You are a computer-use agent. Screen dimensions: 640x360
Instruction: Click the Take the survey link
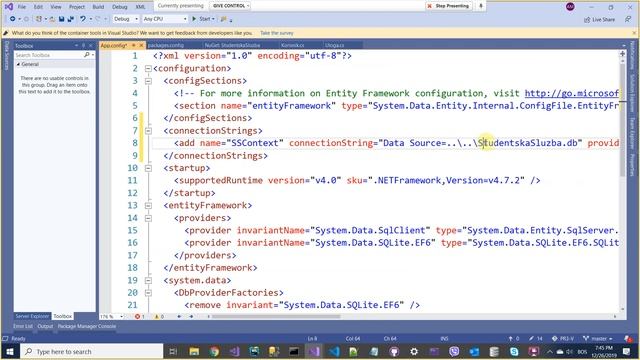pos(277,33)
